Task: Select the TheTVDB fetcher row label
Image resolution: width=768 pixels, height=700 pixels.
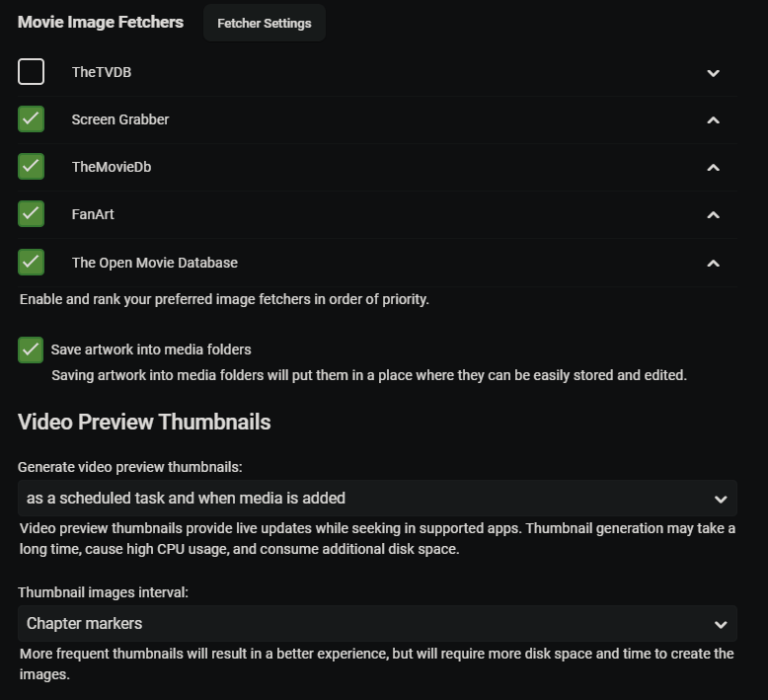Action: pyautogui.click(x=101, y=72)
